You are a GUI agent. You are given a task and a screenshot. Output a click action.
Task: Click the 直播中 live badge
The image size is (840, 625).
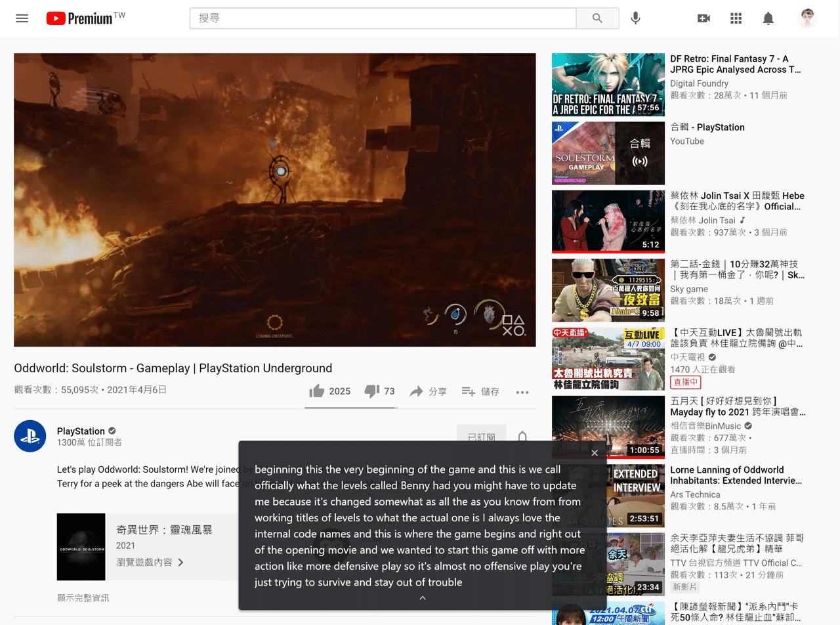pos(686,382)
